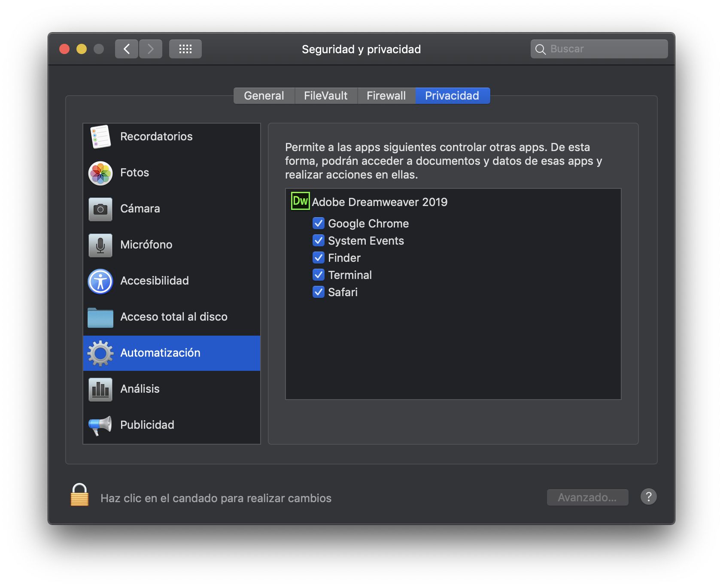723x588 pixels.
Task: Click the padlock to allow changes
Action: [x=79, y=497]
